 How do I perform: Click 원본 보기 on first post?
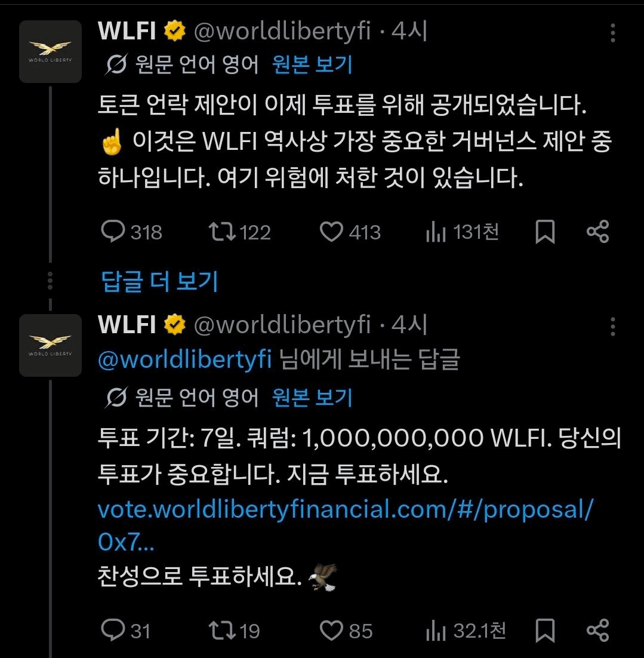click(x=312, y=64)
